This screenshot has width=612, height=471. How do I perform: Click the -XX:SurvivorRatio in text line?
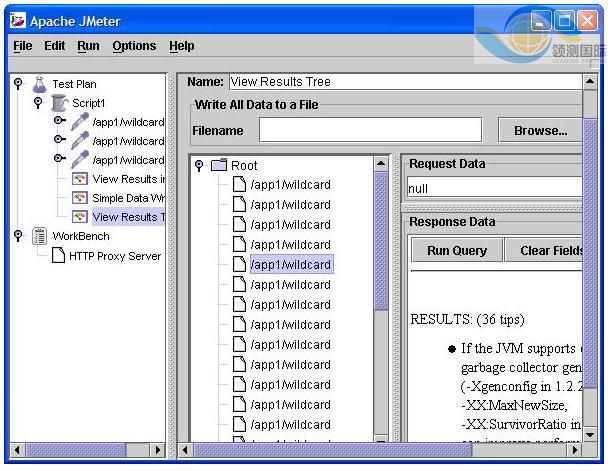tap(521, 424)
